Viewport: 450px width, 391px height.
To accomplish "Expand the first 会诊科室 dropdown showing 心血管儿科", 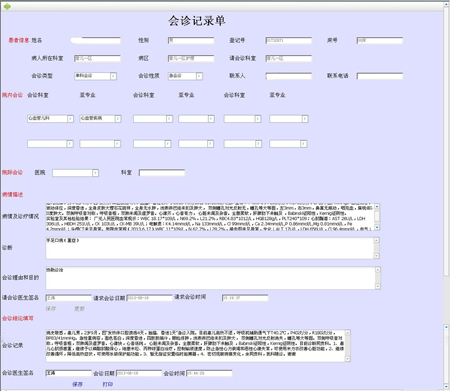I will coord(70,119).
